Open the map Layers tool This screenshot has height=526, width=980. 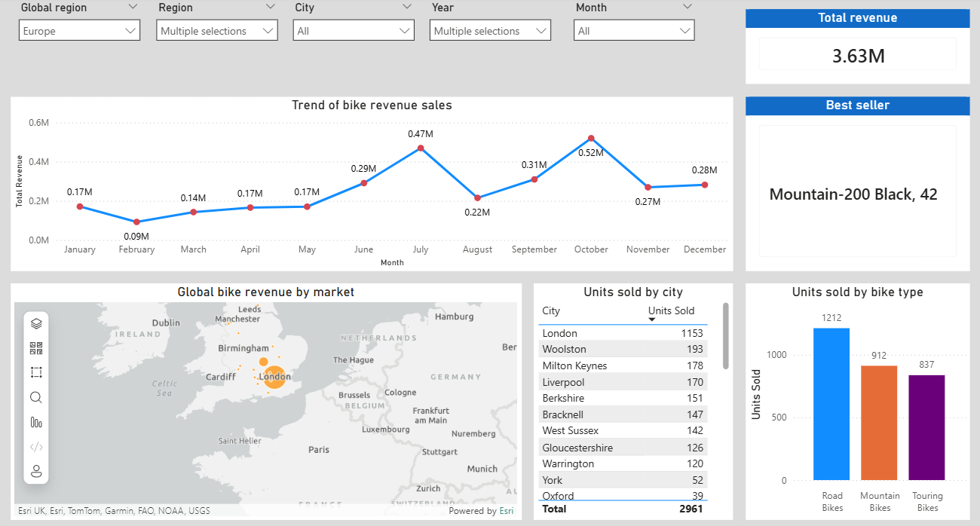35,322
